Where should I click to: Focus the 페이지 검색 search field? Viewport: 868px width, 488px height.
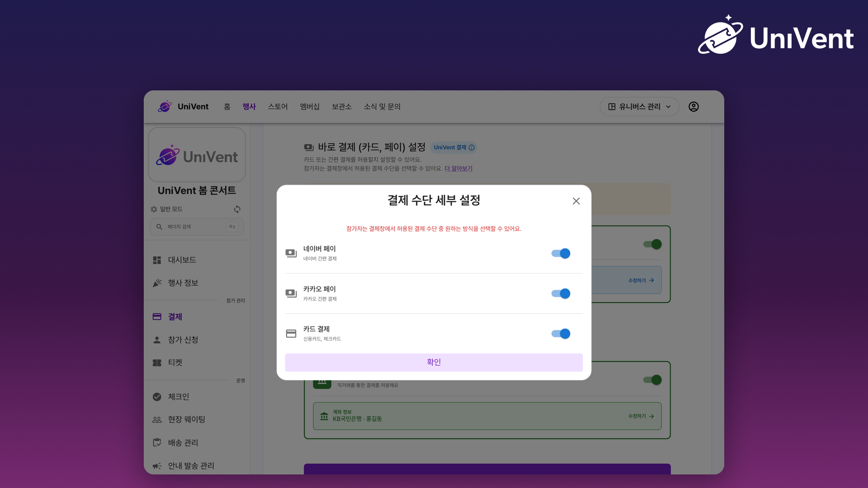tap(197, 227)
